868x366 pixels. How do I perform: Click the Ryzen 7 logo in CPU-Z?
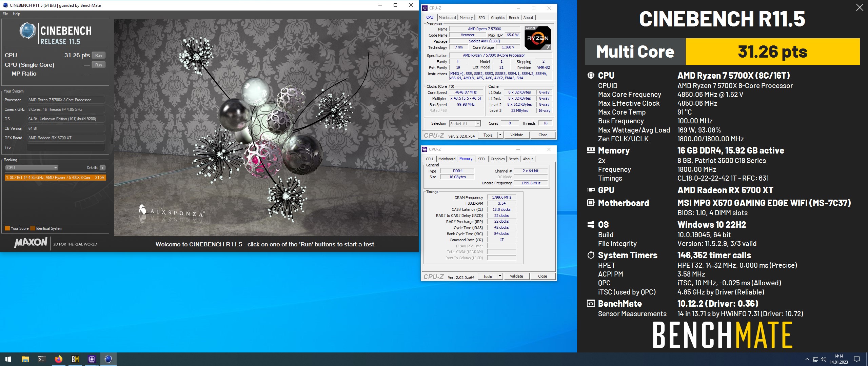(x=538, y=38)
